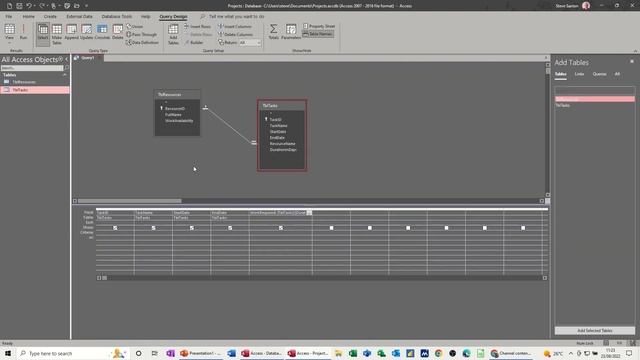Click the navigation pane search icon
The height and width of the screenshot is (360, 640).
coord(67,68)
